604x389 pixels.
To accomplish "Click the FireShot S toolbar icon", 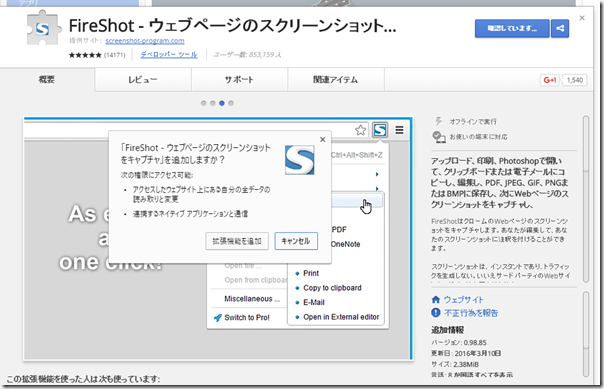I will (x=380, y=130).
